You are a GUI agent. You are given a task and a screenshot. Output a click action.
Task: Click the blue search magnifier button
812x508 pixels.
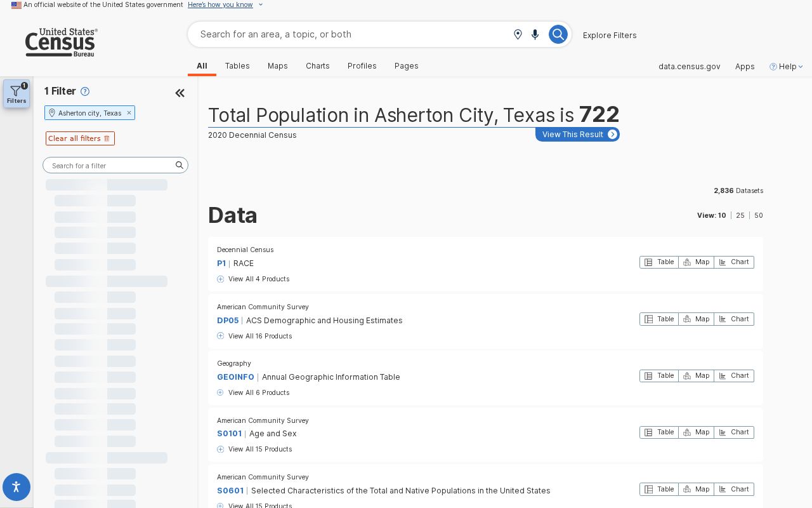[558, 34]
